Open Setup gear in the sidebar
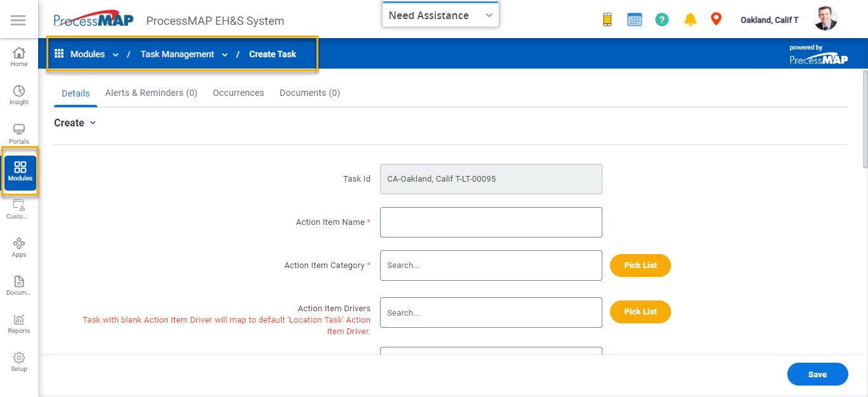 [x=19, y=362]
